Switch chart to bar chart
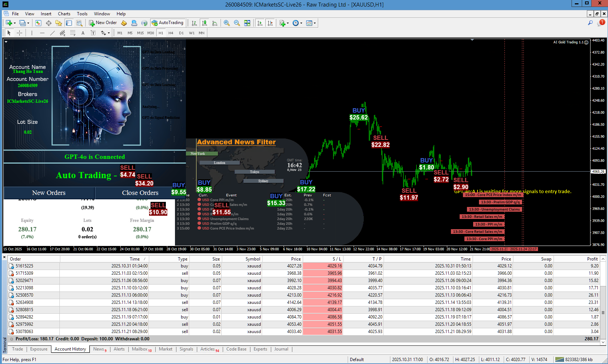The image size is (608, 364). tap(194, 23)
